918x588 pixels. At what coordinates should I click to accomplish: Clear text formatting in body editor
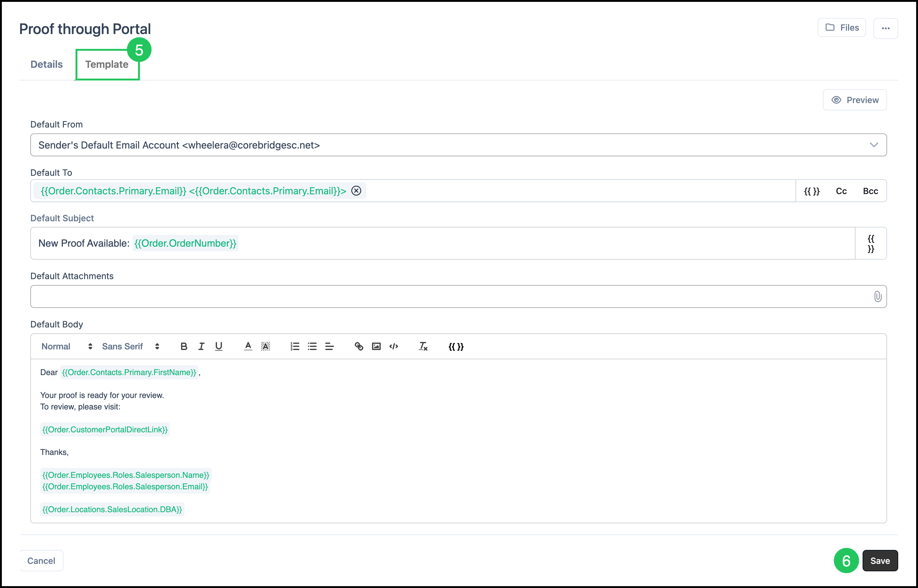[423, 346]
